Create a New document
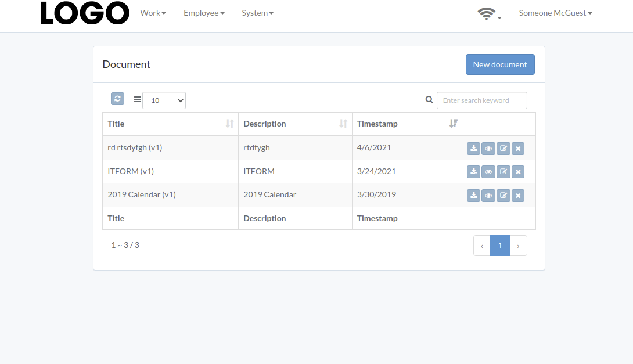Screen dimensions: 633x364 click(x=500, y=64)
